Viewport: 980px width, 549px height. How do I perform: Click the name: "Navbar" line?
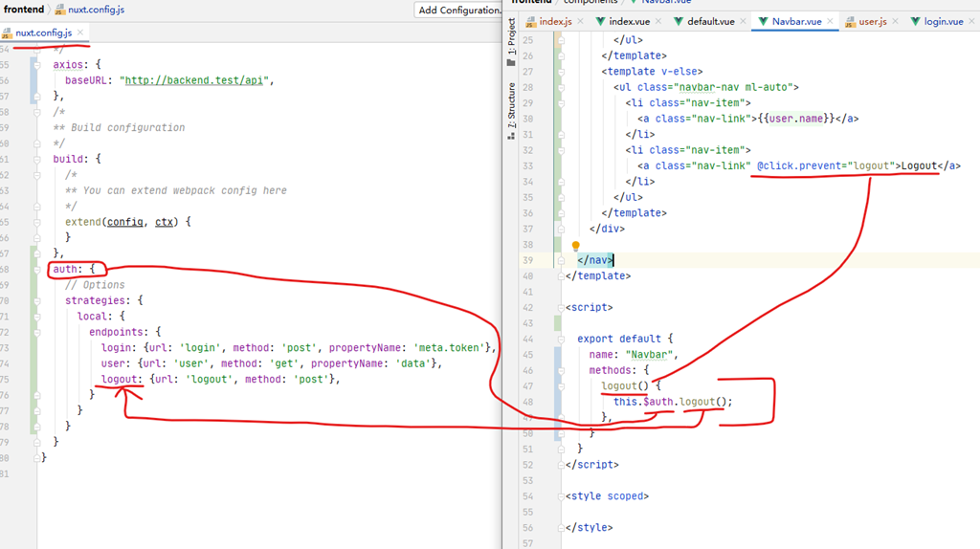coord(634,355)
